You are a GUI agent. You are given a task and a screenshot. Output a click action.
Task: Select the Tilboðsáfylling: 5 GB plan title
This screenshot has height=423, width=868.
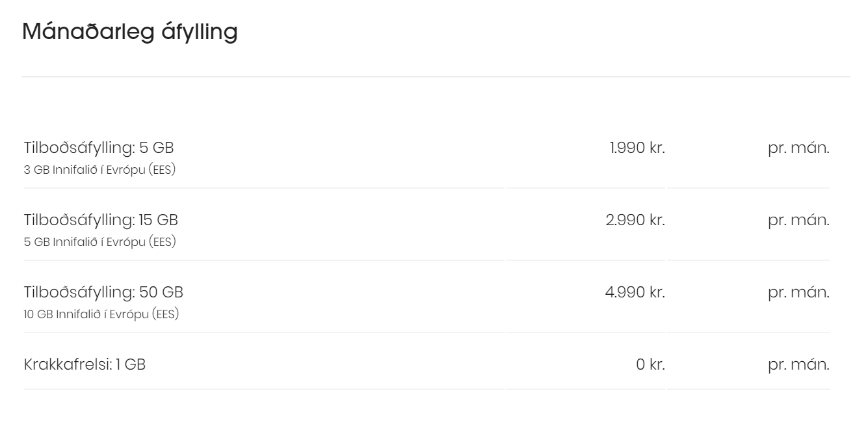click(x=99, y=148)
